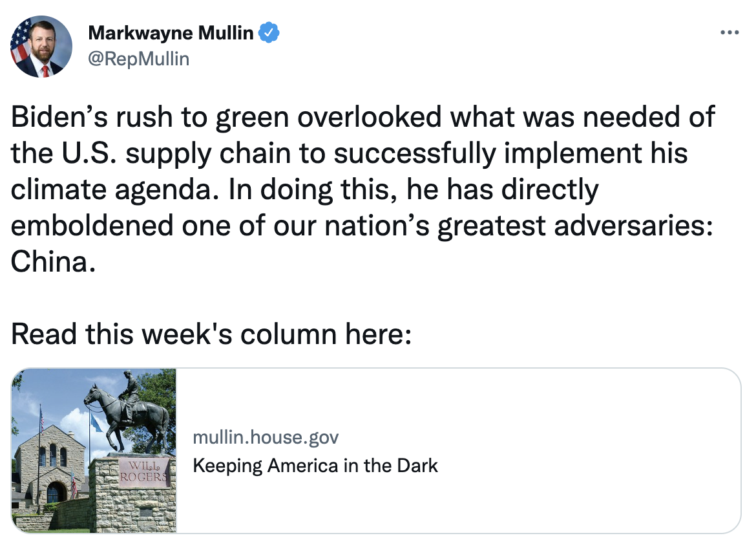Open Markwayne Mullin's profile picture
This screenshot has width=756, height=551.
pyautogui.click(x=41, y=48)
